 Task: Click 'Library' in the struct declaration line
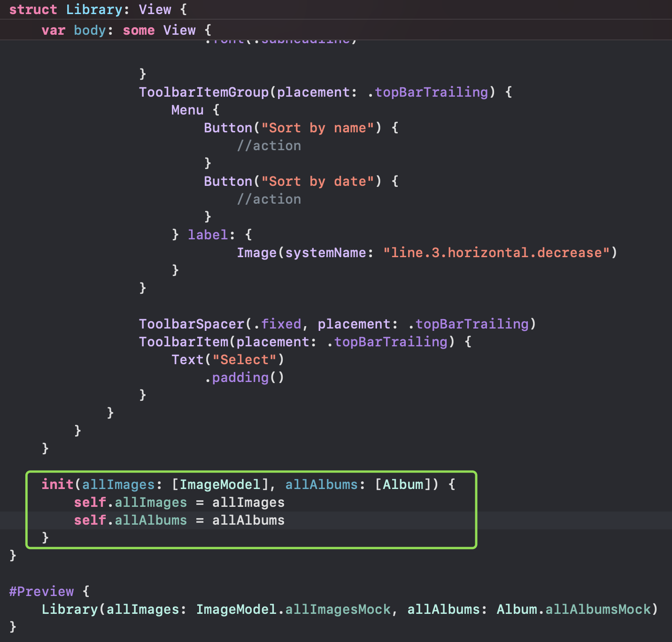pyautogui.click(x=94, y=9)
